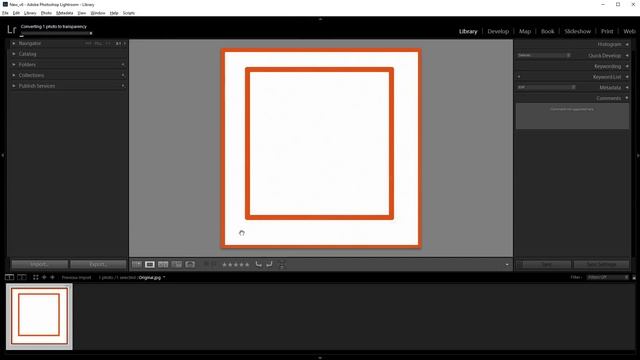Open the toolbar content menu arrow
Image resolution: width=640 pixels, height=360 pixels.
[x=507, y=265]
